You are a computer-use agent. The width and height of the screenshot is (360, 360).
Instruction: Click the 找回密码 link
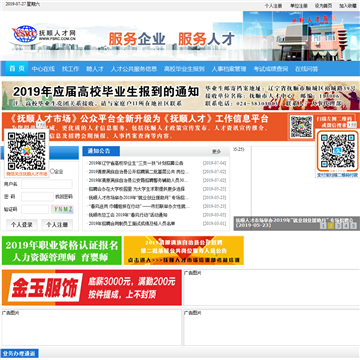click(x=64, y=197)
